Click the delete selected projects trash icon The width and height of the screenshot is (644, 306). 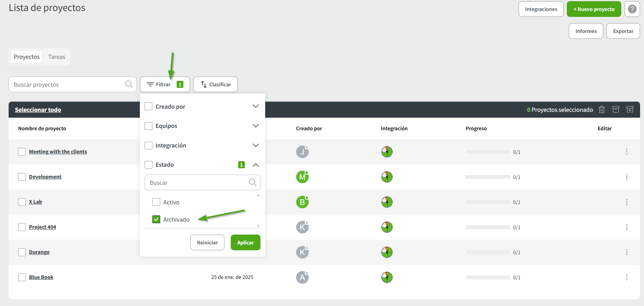coord(602,110)
